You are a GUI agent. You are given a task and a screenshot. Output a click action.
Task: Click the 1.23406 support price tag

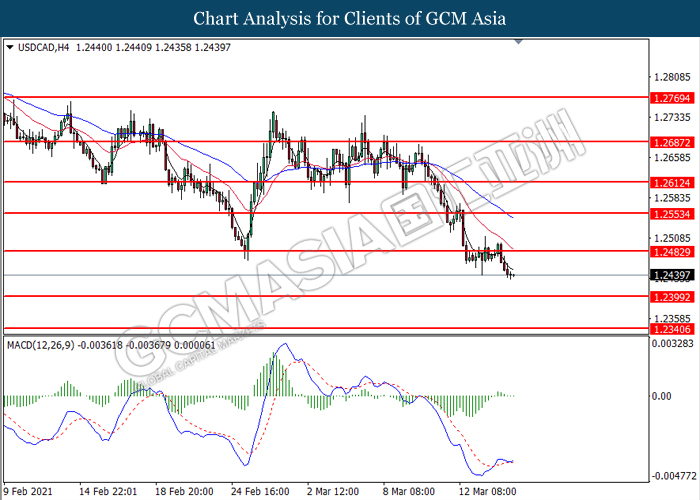[667, 328]
